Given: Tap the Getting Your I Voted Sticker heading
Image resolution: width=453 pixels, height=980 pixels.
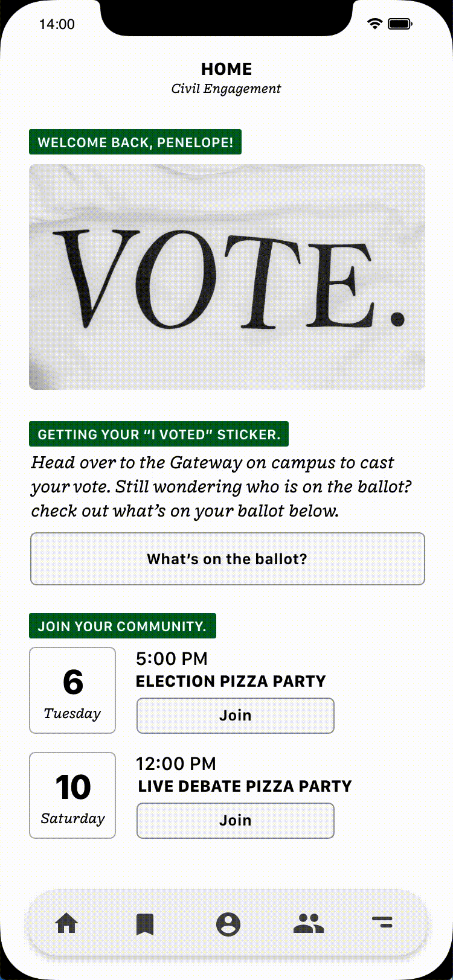Looking at the screenshot, I should pyautogui.click(x=159, y=434).
